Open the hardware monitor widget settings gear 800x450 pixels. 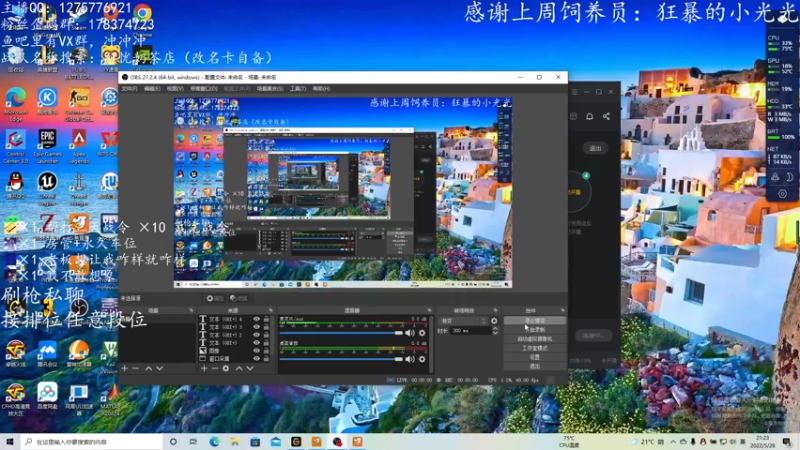782,194
